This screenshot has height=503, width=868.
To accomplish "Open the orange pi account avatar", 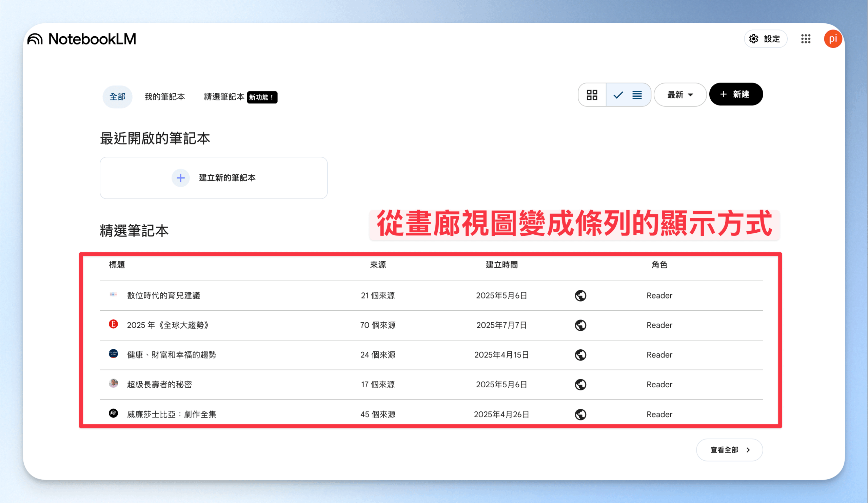I will 833,39.
